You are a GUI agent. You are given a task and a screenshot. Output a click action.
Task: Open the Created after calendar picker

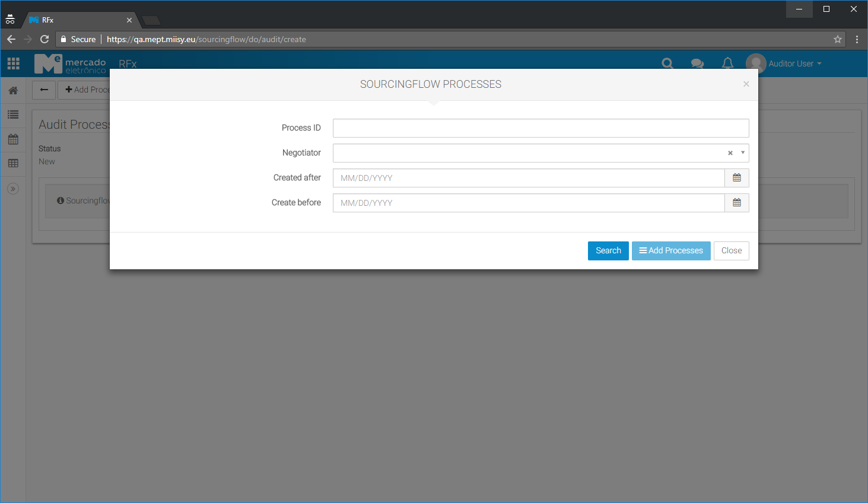[737, 178]
